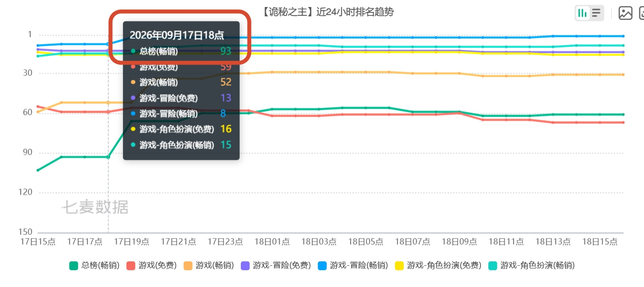Select the tooltip value 15 for 角色扮演(畅销)
Viewport: 644px width, 287px height.
coord(226,145)
